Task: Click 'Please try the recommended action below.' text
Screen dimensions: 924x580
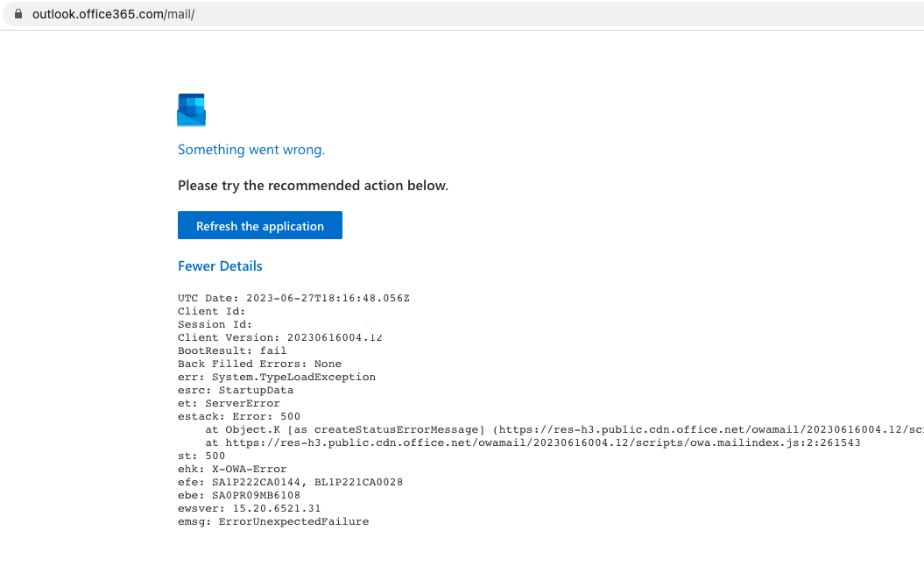Action: 313,185
